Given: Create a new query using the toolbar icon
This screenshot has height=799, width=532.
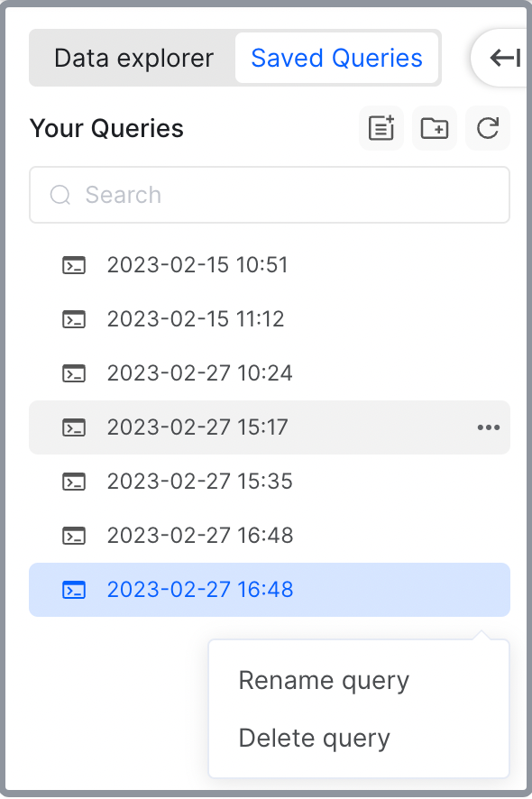Looking at the screenshot, I should coord(381,128).
